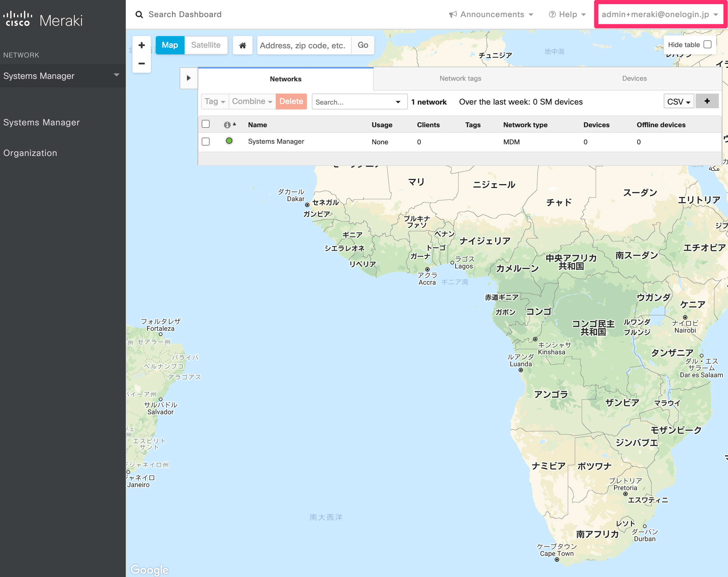Click the info status column header icon
This screenshot has height=577, width=728.
227,125
